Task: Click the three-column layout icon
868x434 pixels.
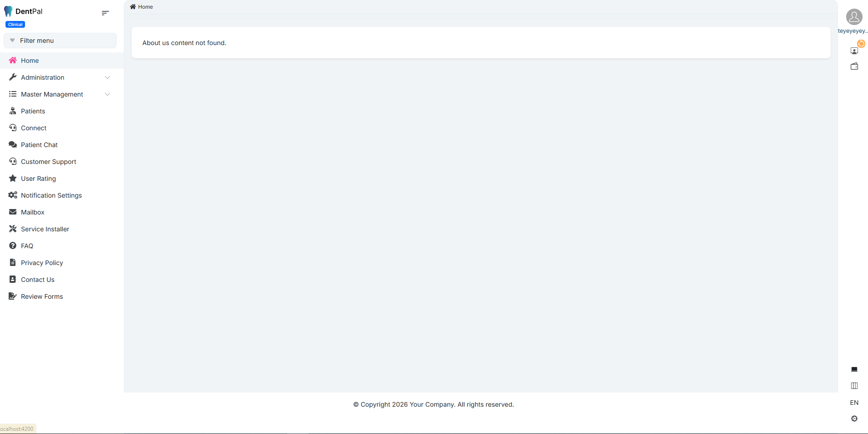Action: (854, 386)
